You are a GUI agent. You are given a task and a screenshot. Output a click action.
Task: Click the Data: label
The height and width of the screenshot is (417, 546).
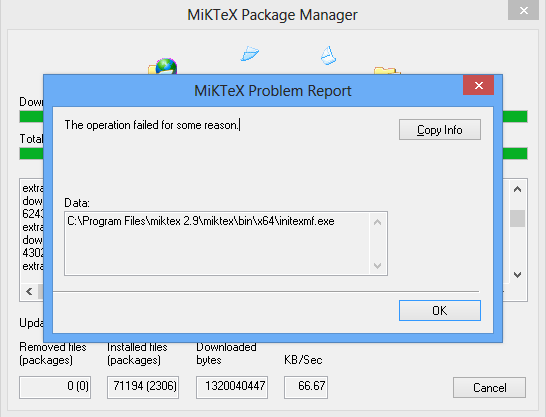pyautogui.click(x=77, y=203)
